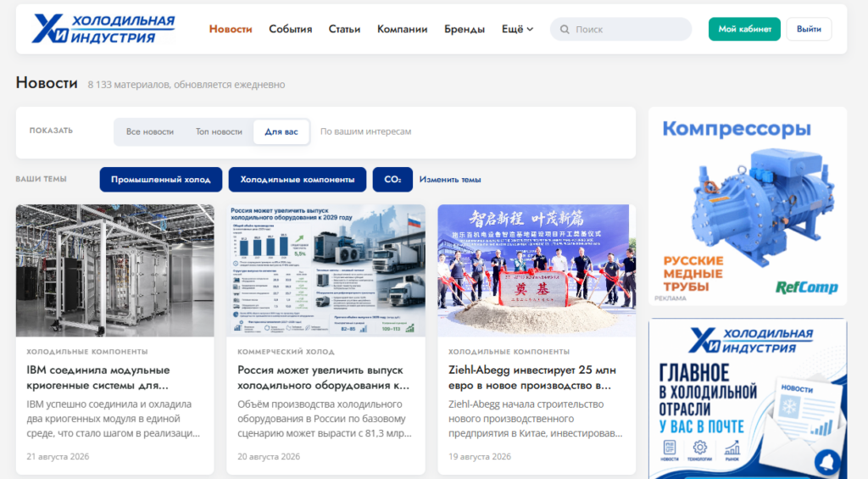Open the События menu item
868x479 pixels.
click(291, 29)
